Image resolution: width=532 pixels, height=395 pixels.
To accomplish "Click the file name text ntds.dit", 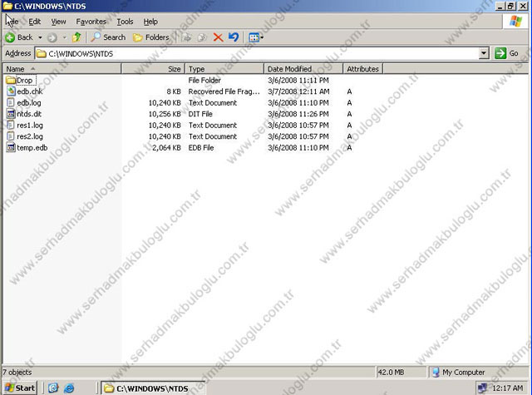I will click(x=29, y=114).
